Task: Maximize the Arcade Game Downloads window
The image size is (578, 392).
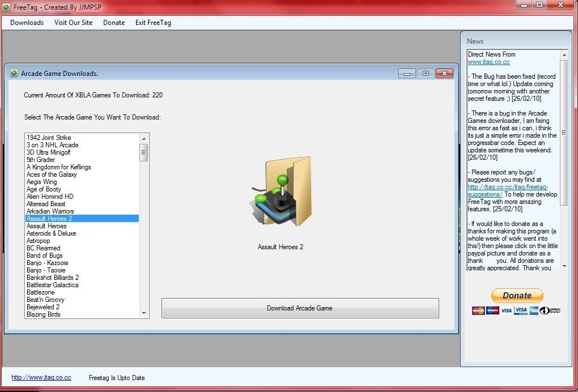Action: click(426, 73)
